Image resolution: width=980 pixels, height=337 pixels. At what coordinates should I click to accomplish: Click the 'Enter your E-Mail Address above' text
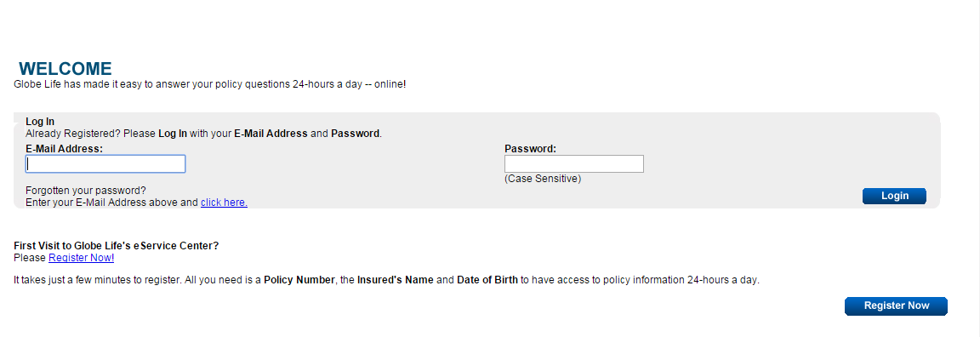pyautogui.click(x=112, y=203)
